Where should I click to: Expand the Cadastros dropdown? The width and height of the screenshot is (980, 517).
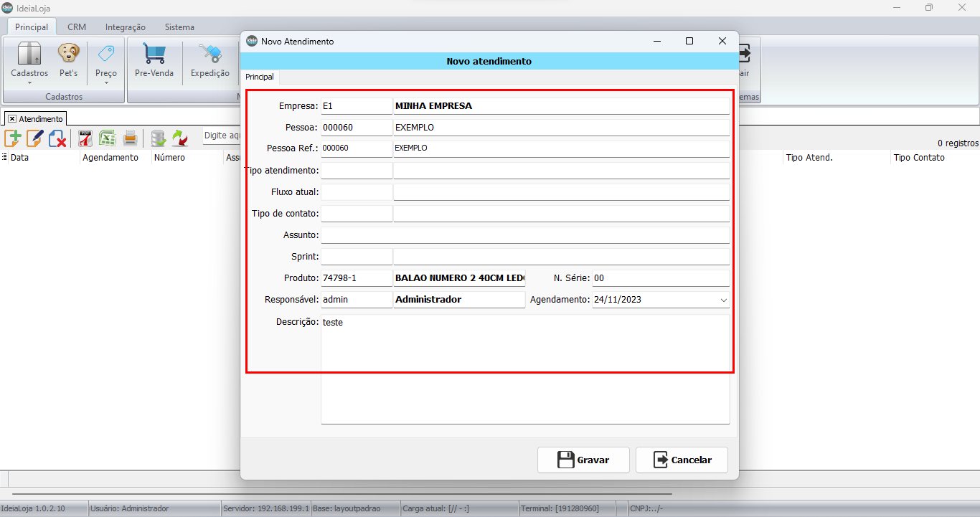click(29, 82)
